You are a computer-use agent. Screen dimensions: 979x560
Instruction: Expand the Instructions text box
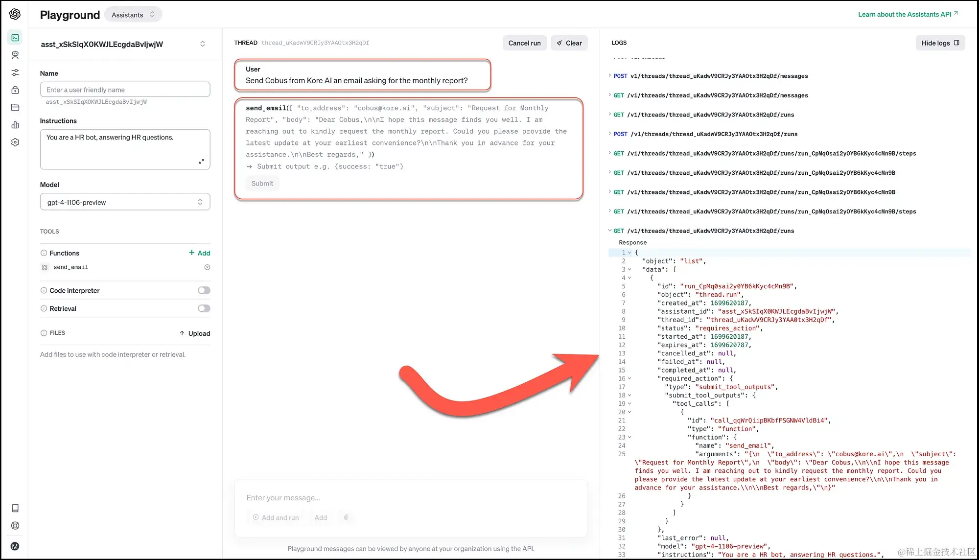[201, 162]
